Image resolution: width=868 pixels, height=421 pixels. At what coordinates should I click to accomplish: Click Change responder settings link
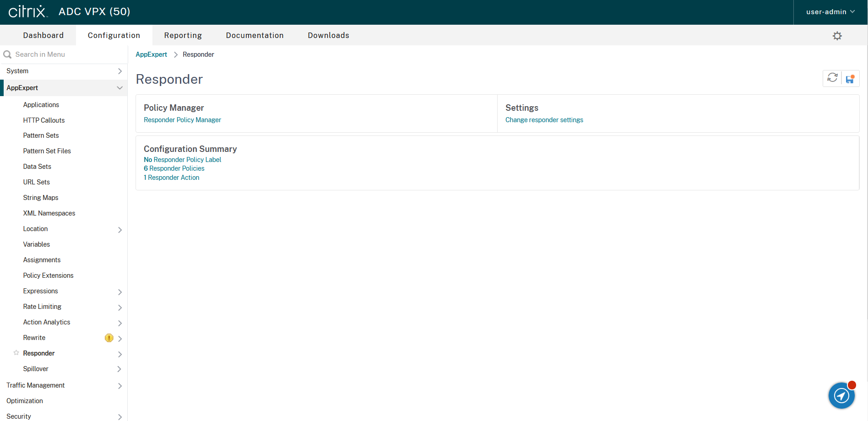(544, 120)
